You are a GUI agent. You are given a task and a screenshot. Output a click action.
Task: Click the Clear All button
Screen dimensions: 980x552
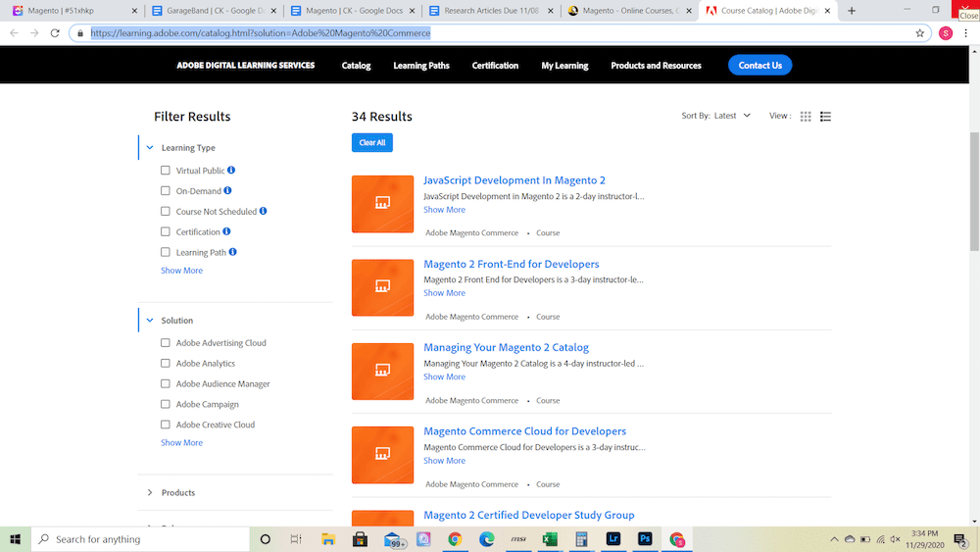[371, 142]
